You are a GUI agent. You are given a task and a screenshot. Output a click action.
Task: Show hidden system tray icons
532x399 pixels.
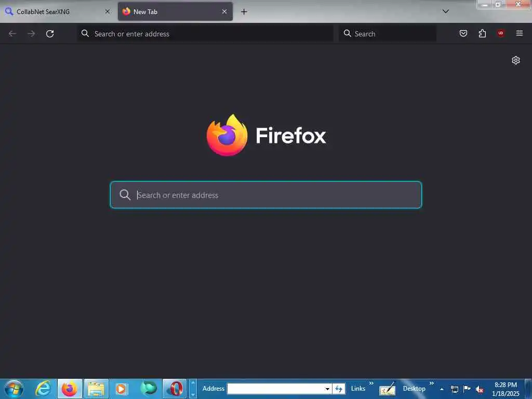tap(442, 389)
